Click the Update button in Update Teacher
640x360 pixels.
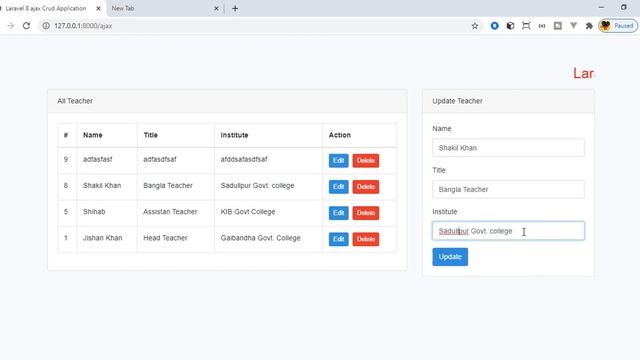pos(450,257)
